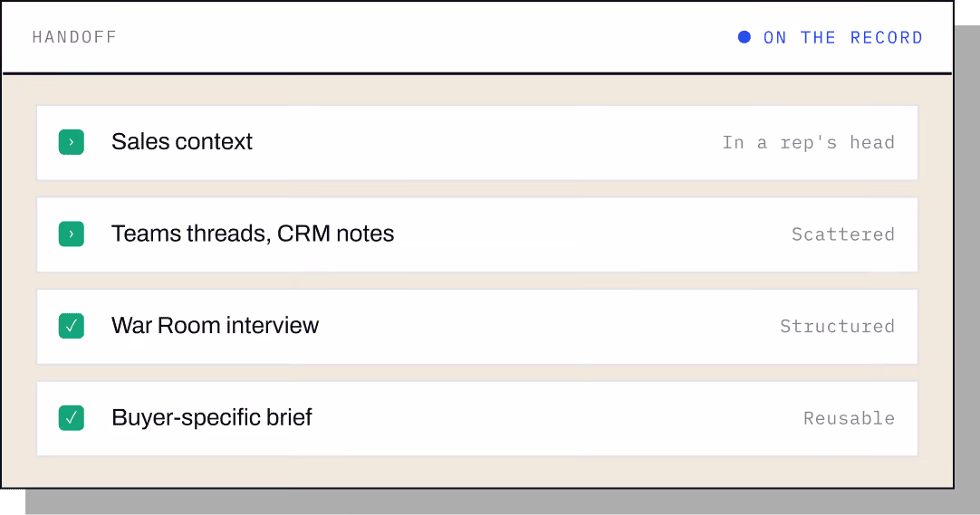Click the Structured status tag

(x=837, y=326)
